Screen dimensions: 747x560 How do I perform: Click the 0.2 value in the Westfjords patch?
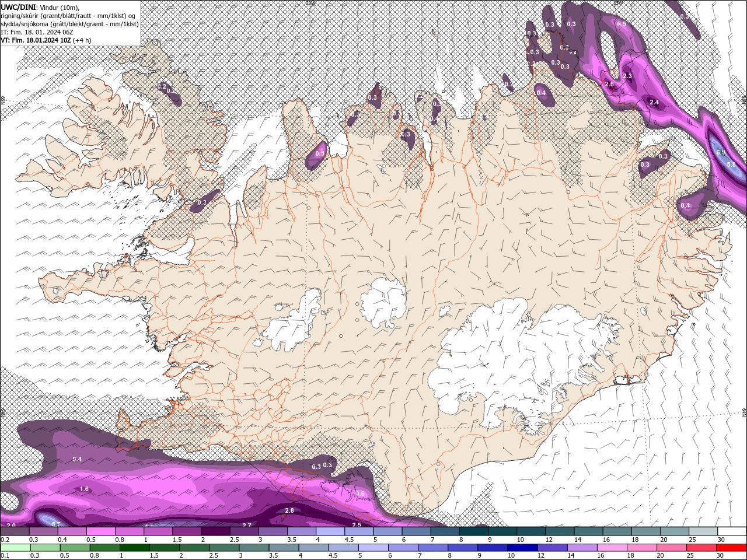(162, 86)
